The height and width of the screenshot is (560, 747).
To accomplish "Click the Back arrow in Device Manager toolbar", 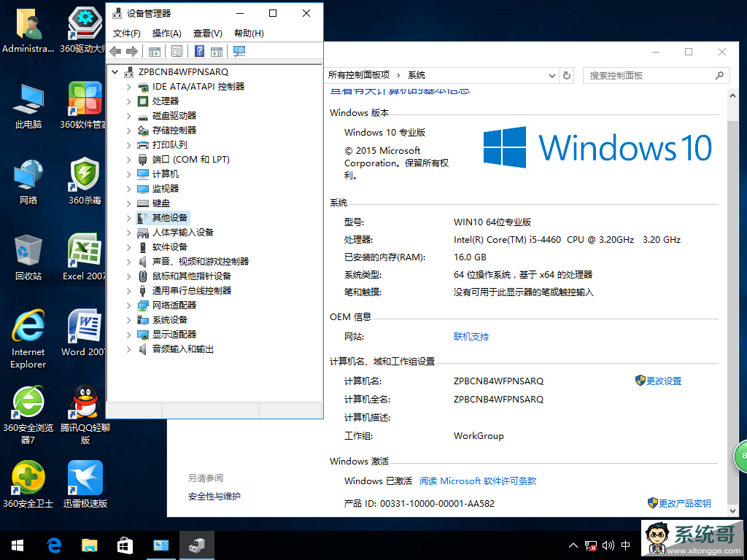I will (115, 52).
